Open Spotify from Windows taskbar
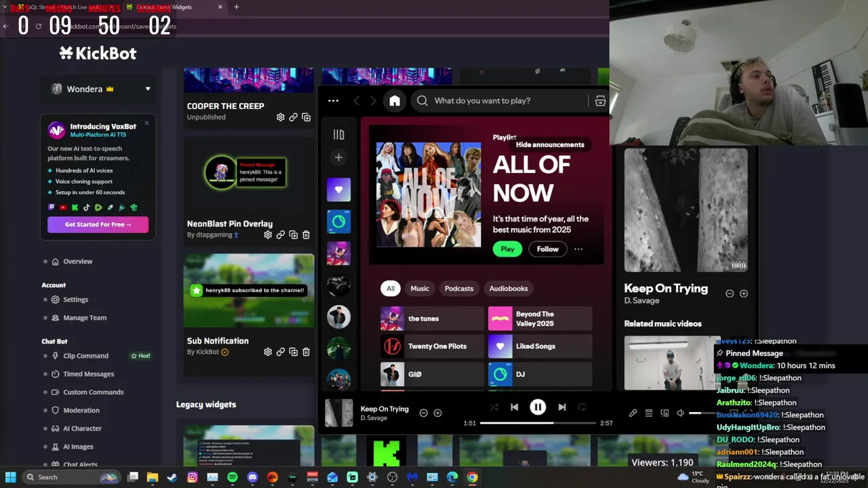This screenshot has width=868, height=488. (x=233, y=477)
